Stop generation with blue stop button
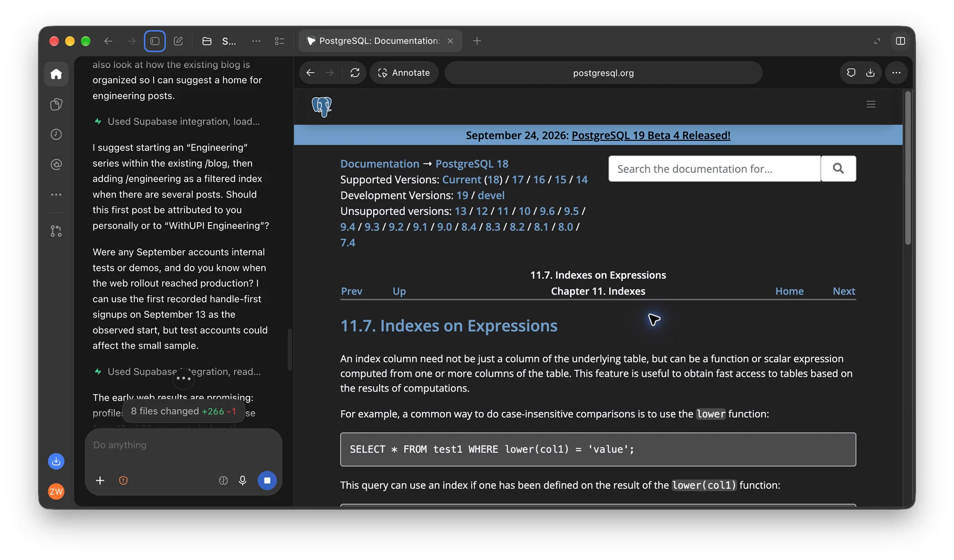The width and height of the screenshot is (954, 560). click(267, 480)
